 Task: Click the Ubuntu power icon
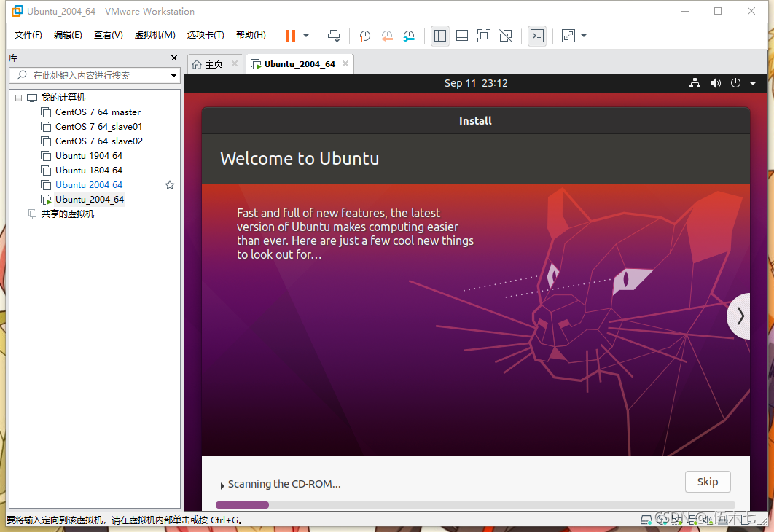pyautogui.click(x=735, y=83)
